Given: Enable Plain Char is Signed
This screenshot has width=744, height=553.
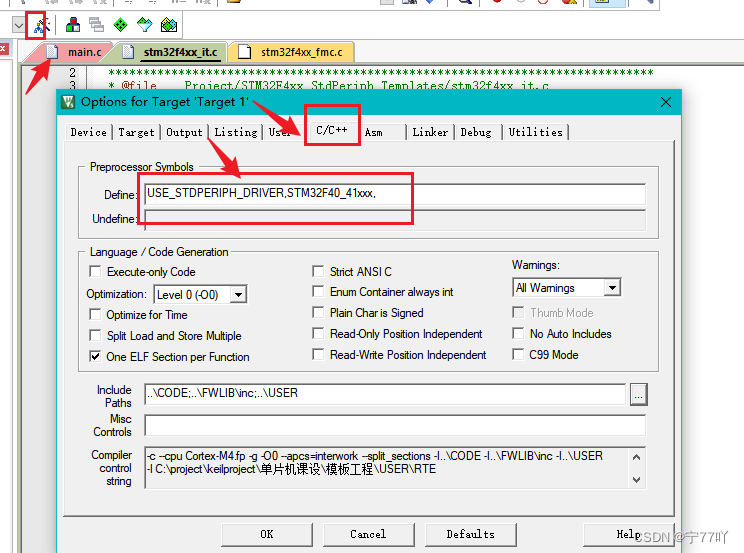Looking at the screenshot, I should click(x=318, y=312).
